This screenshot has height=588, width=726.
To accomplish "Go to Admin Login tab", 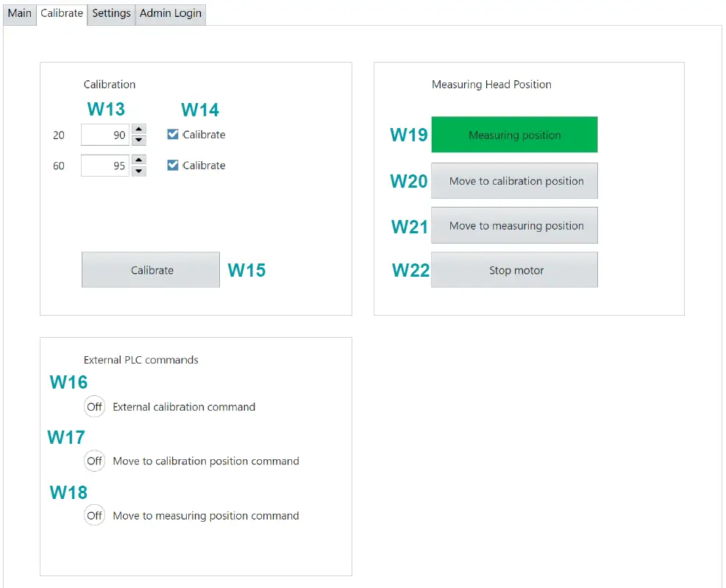I will (x=171, y=13).
